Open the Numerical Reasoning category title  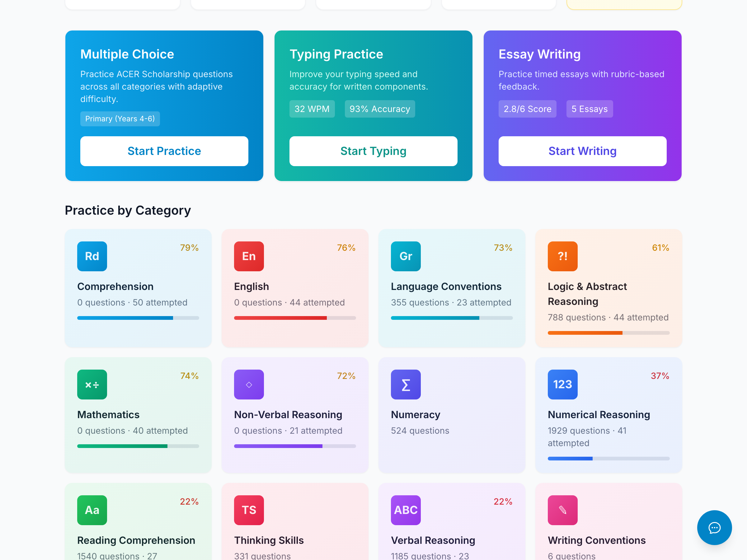tap(599, 414)
